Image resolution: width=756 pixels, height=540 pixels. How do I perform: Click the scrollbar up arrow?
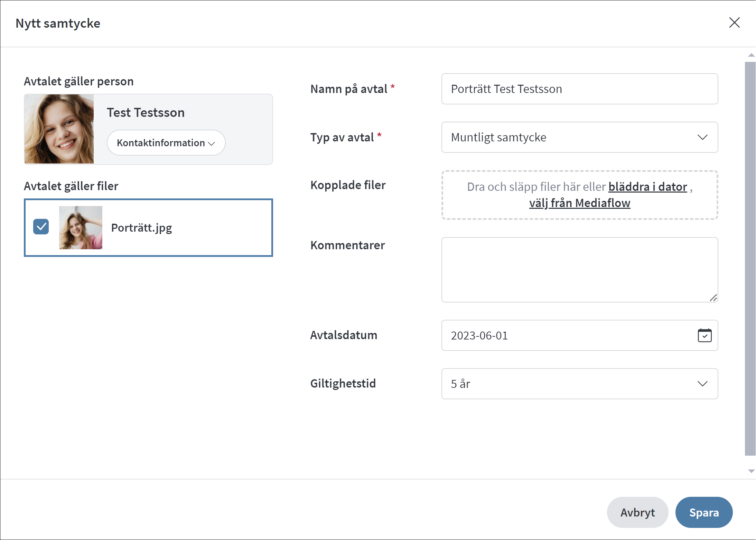(751, 55)
